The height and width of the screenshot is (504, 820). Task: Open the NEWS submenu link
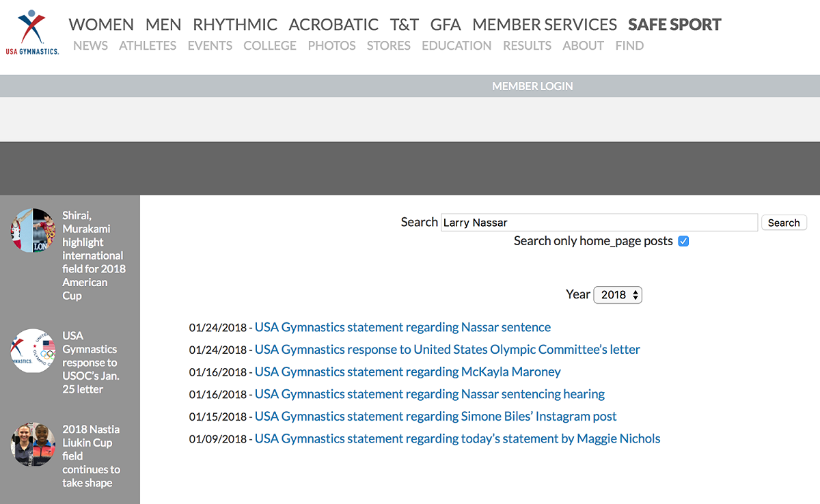coord(90,46)
